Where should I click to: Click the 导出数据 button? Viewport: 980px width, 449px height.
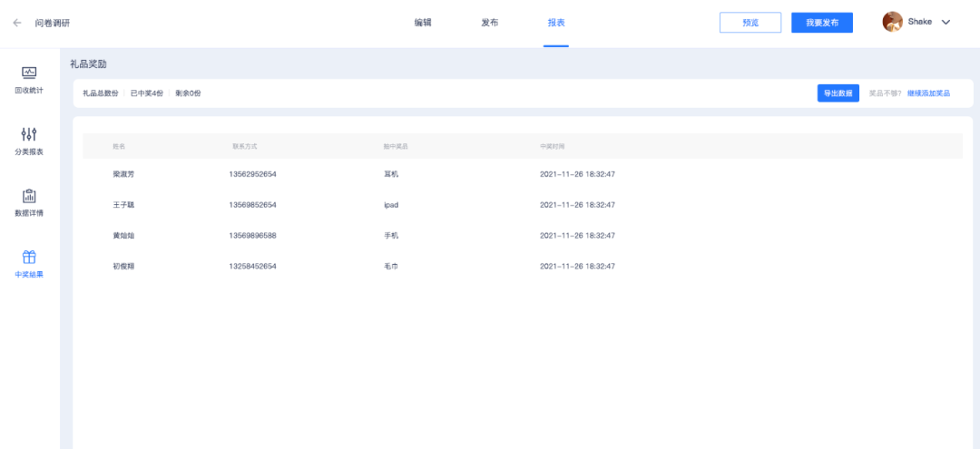[838, 93]
